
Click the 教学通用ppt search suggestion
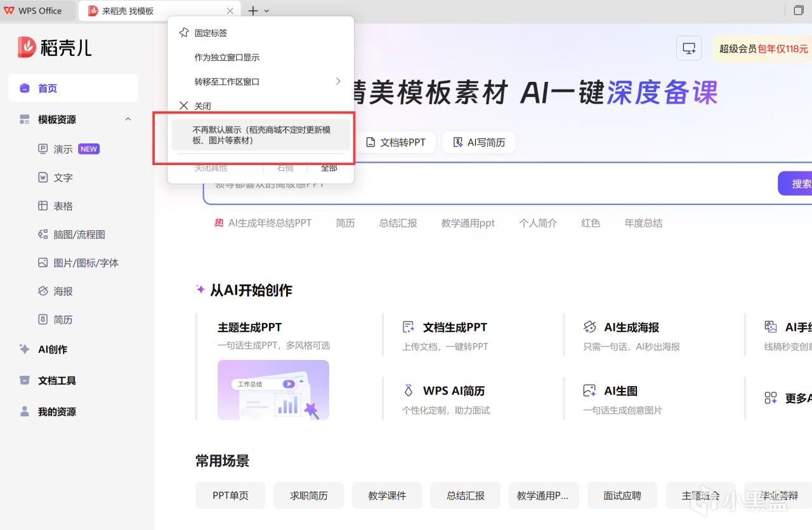tap(468, 223)
